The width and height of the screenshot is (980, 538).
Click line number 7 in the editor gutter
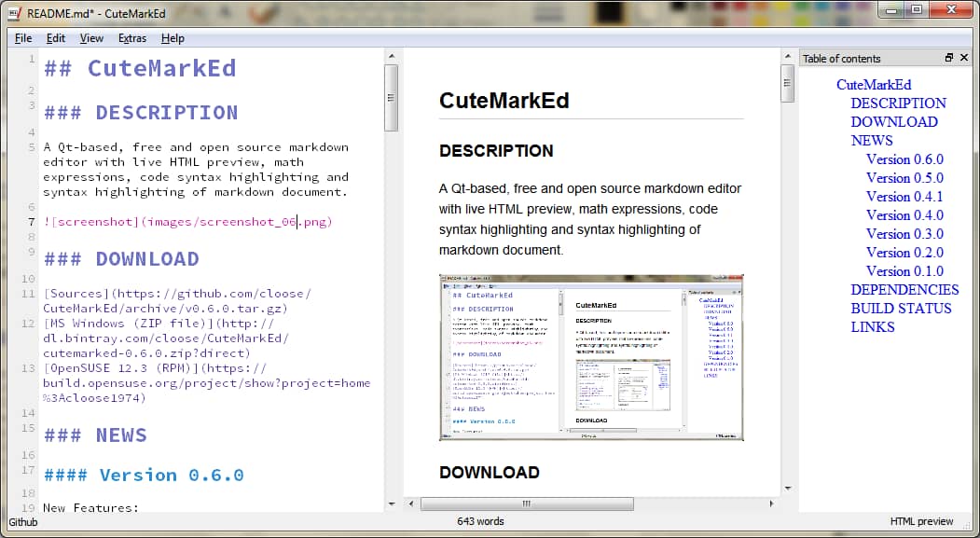click(31, 221)
